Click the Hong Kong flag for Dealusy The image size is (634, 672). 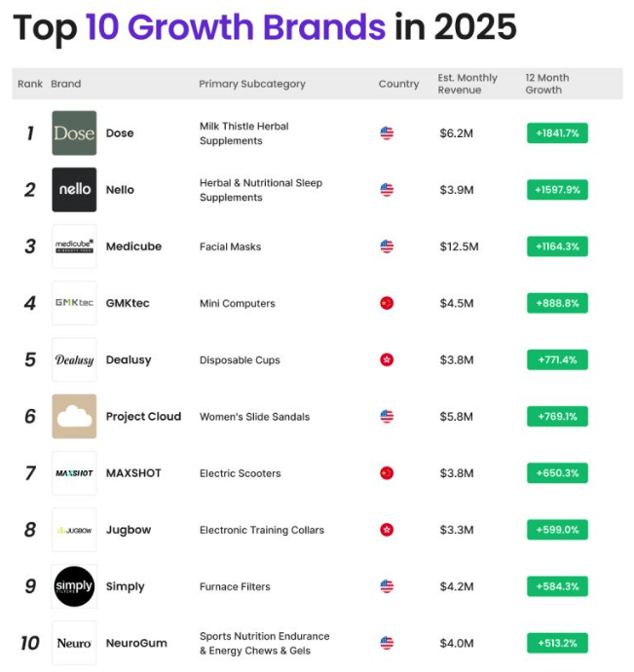click(387, 360)
